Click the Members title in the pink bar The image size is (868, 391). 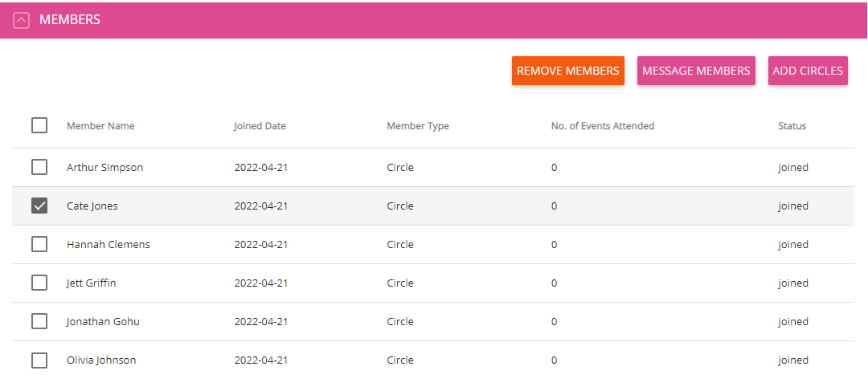pos(70,20)
